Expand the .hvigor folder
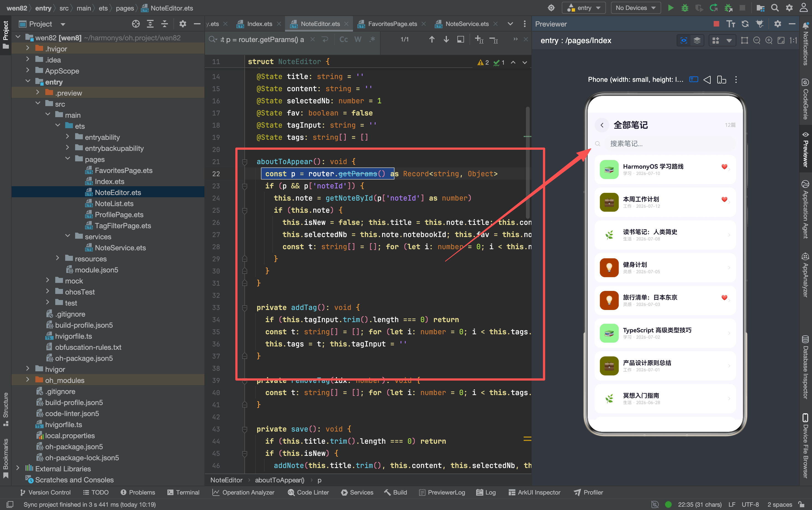Screen dimensions: 812x510 point(28,49)
